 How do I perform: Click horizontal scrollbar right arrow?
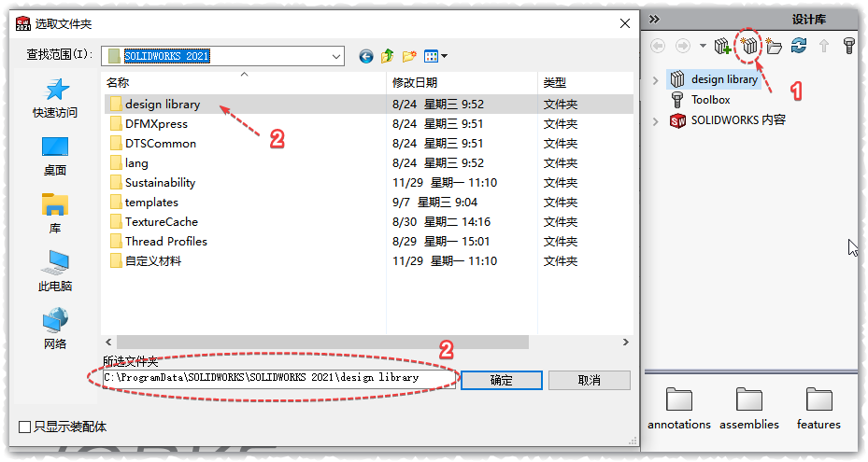(x=625, y=343)
